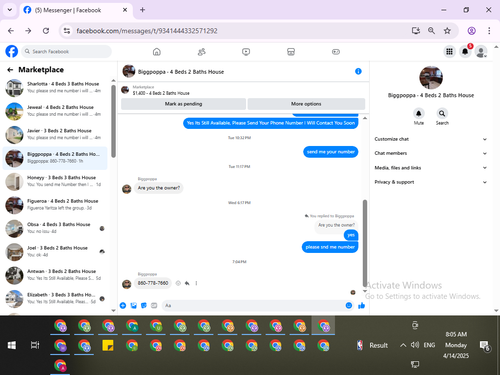Open more attachment options plus icon
The height and width of the screenshot is (375, 500).
[x=123, y=305]
